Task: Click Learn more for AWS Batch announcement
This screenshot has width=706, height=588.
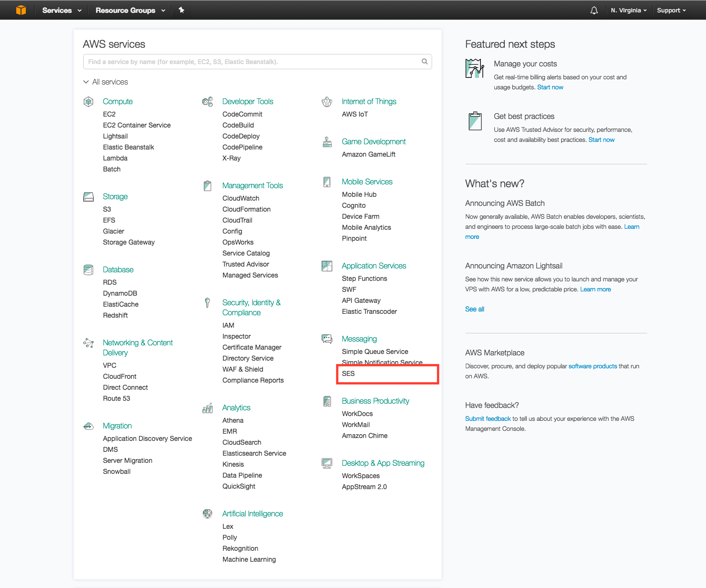Action: [x=632, y=226]
